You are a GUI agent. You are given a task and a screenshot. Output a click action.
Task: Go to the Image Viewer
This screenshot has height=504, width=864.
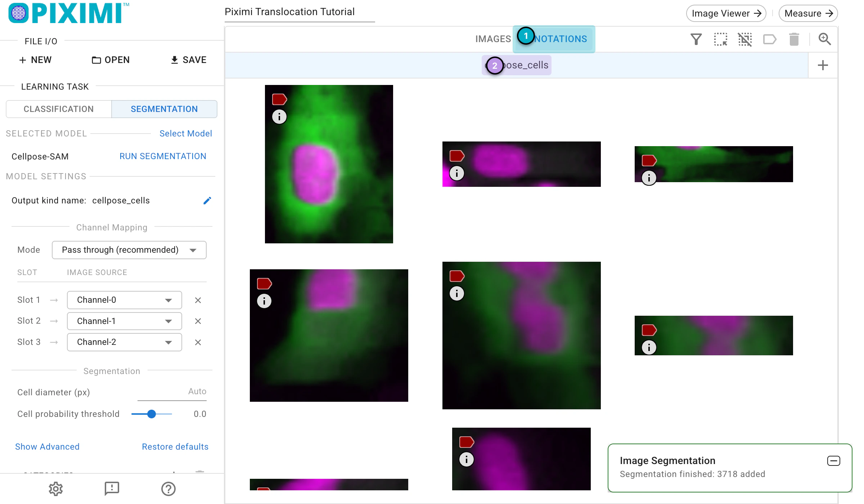click(x=726, y=13)
